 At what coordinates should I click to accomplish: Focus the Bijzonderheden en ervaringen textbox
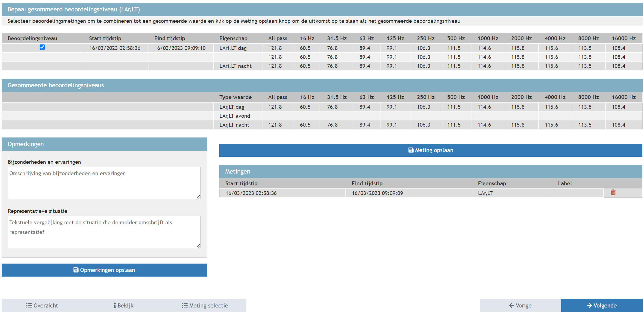pos(104,183)
